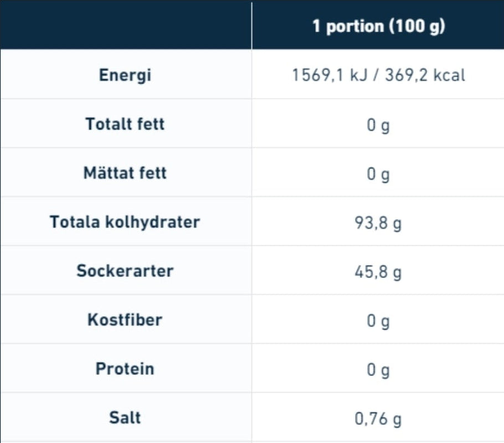This screenshot has width=504, height=443.
Task: Click the 45,8 g sugars value
Action: point(378,272)
